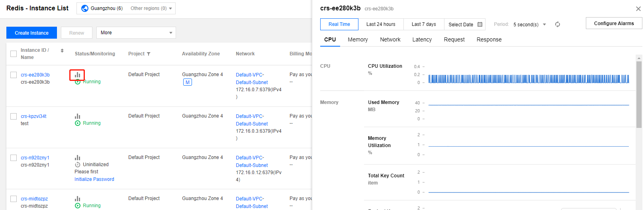This screenshot has height=210, width=644.
Task: Check the box for instance crs-ee280k3b
Action: click(x=14, y=75)
